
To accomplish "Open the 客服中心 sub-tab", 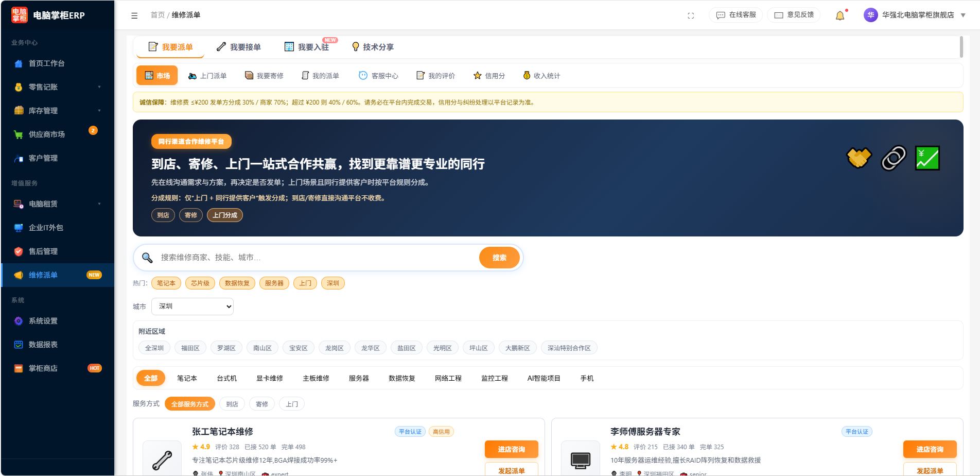I will (x=379, y=76).
